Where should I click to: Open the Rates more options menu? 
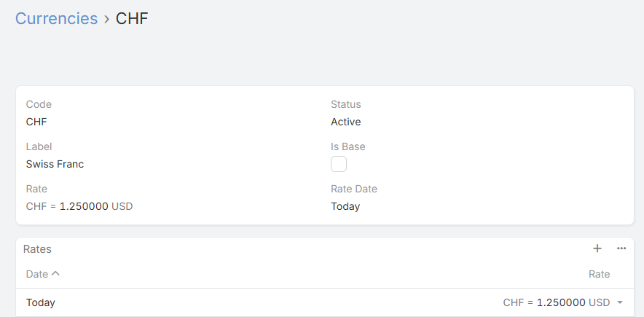pyautogui.click(x=621, y=248)
